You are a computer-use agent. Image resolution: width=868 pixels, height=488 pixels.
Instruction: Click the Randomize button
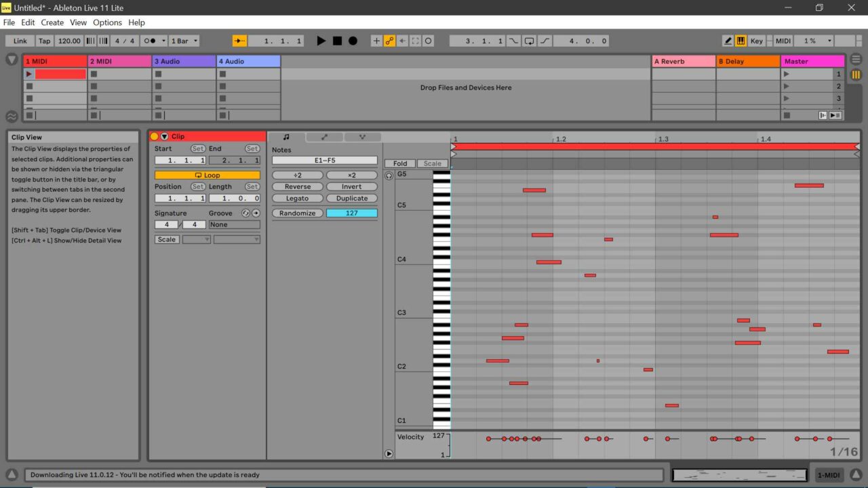[297, 212]
